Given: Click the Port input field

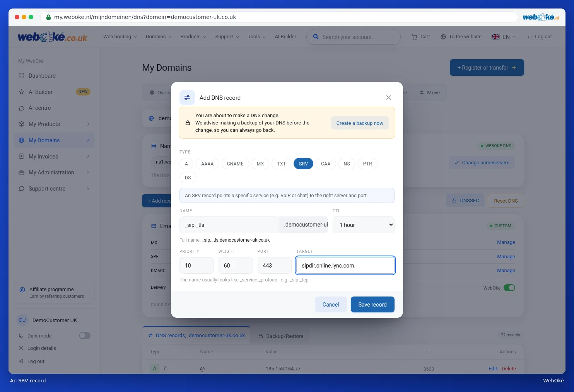Looking at the screenshot, I should pos(275,266).
